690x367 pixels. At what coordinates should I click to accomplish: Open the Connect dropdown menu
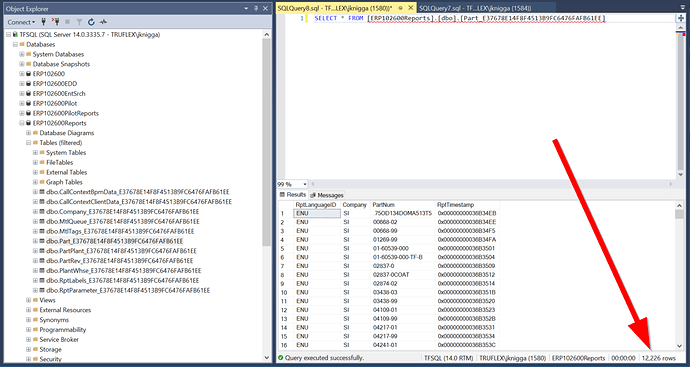pyautogui.click(x=21, y=22)
